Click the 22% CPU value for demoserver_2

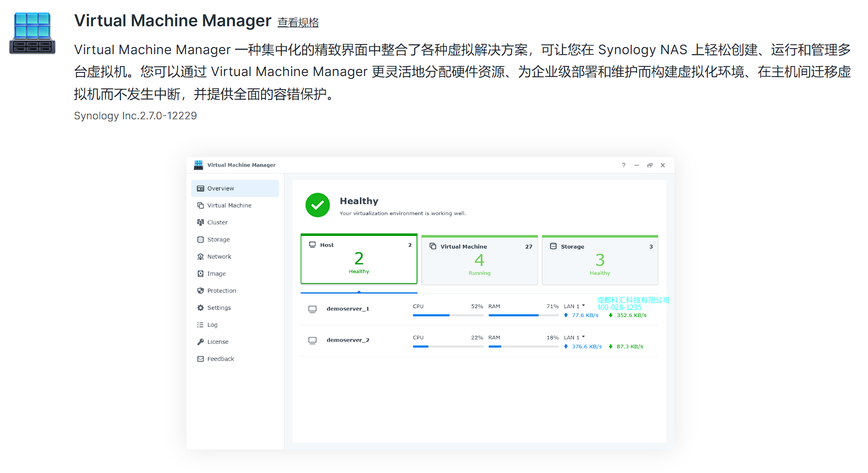click(477, 338)
